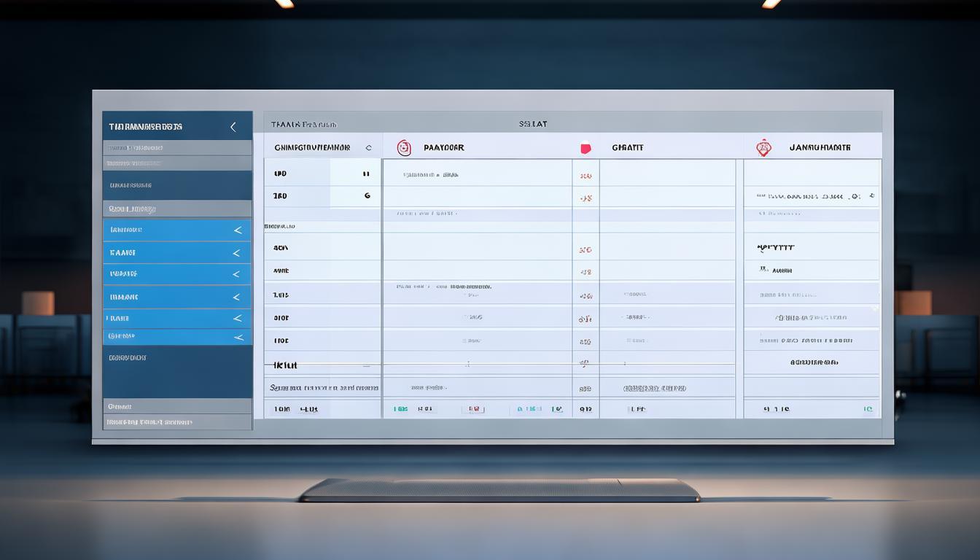The image size is (980, 560).
Task: Expand the third blue sidebar row's chevron
Action: tap(236, 274)
